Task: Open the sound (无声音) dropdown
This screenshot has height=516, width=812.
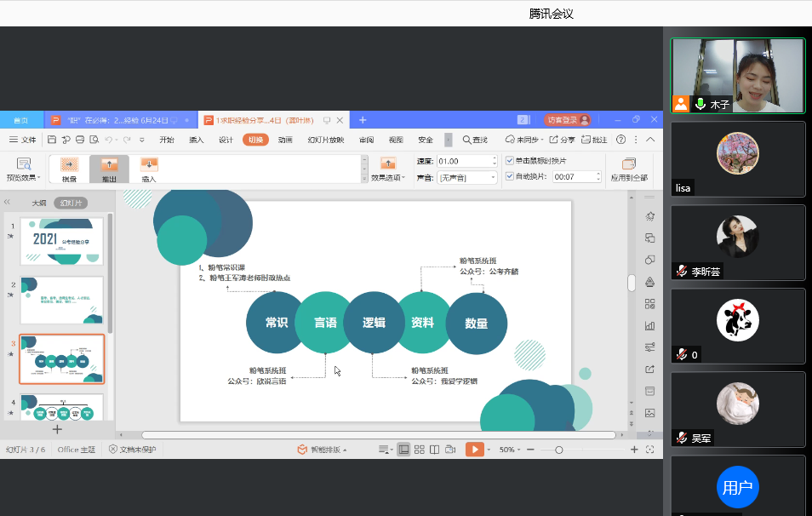Action: point(467,177)
